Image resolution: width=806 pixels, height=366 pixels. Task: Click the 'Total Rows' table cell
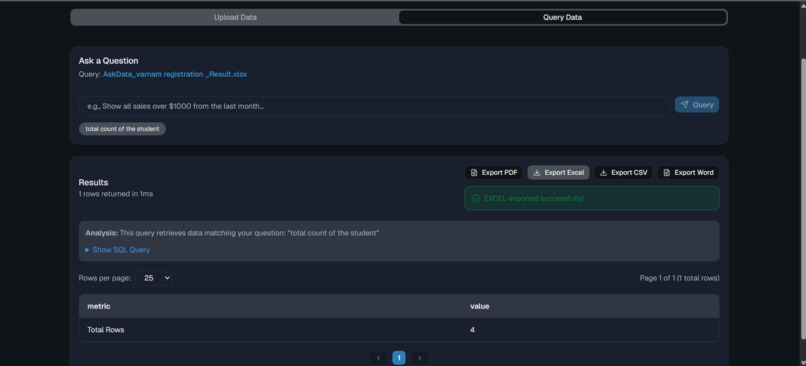(106, 330)
